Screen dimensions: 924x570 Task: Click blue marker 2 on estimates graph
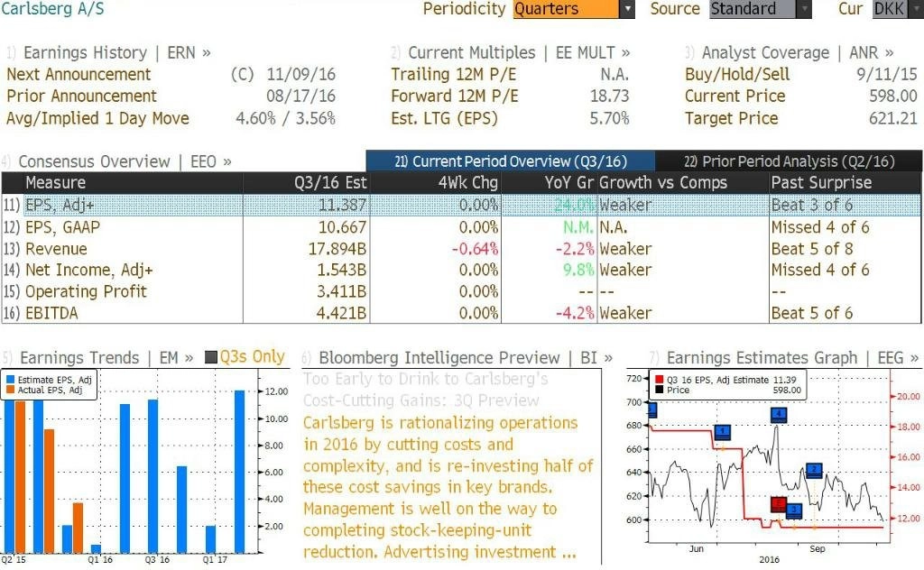click(x=814, y=470)
